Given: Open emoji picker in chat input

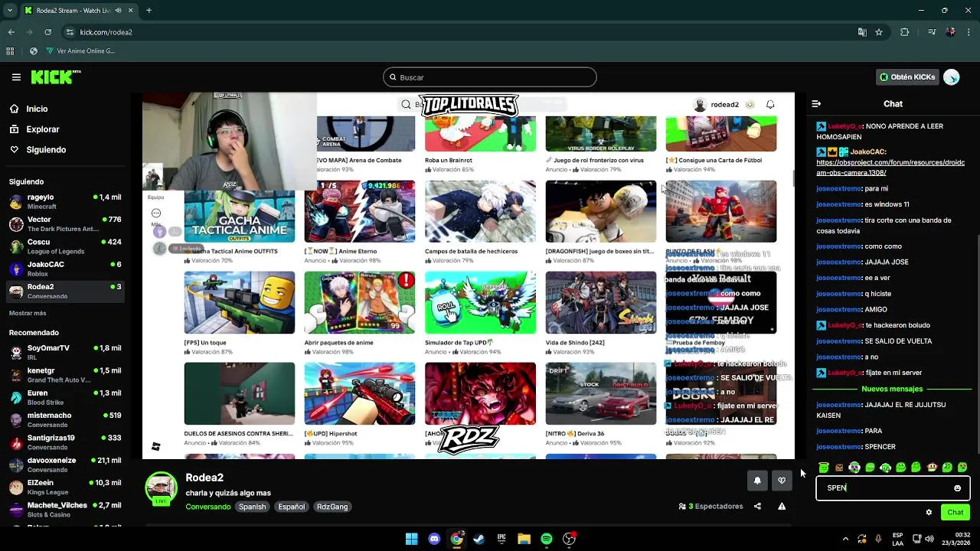Looking at the screenshot, I should (957, 488).
